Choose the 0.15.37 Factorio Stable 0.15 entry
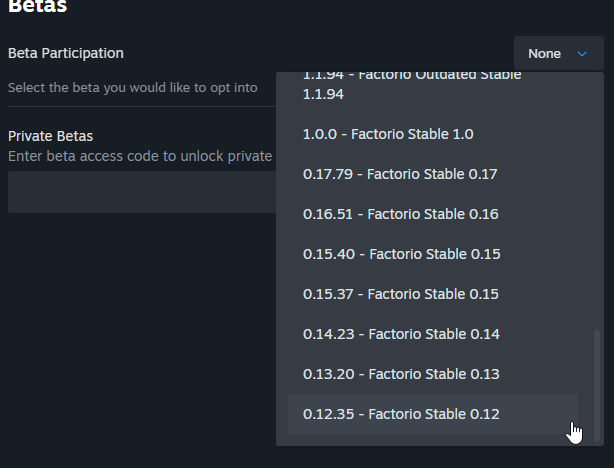 (x=400, y=294)
